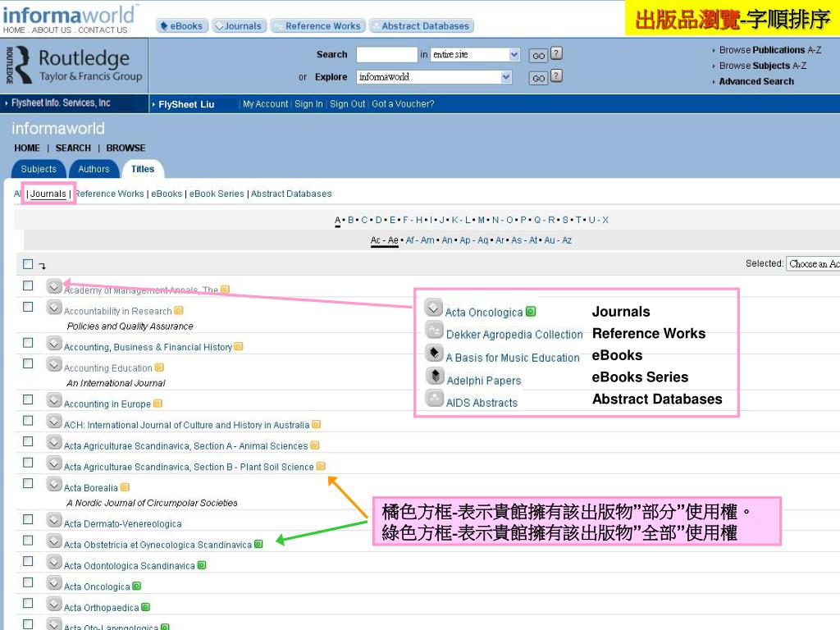Click journal icon beside ACH: International Journal of Culture
The width and height of the screenshot is (840, 630).
tap(54, 421)
